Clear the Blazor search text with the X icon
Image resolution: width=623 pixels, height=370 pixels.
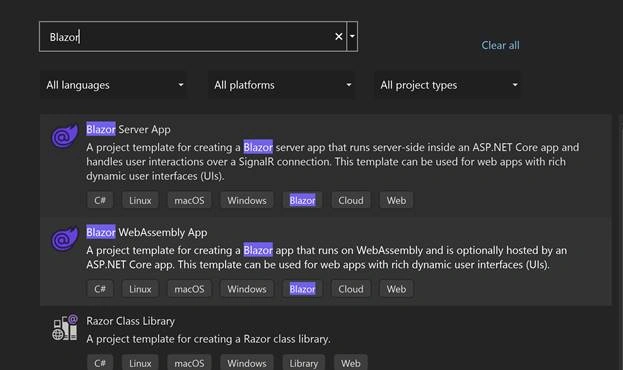click(339, 37)
